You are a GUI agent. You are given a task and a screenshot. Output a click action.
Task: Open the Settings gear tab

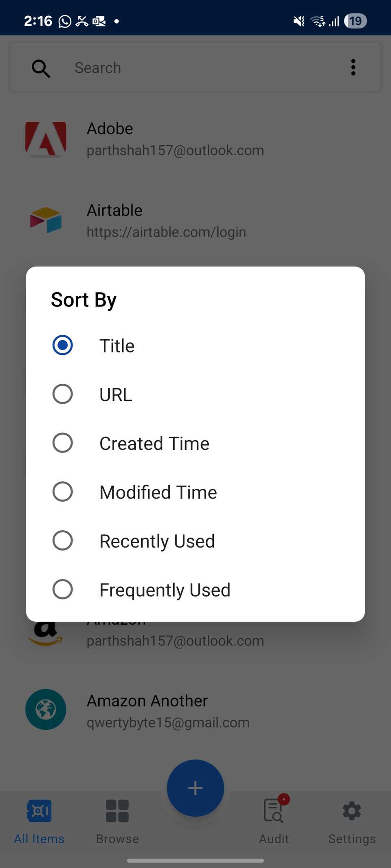(352, 819)
